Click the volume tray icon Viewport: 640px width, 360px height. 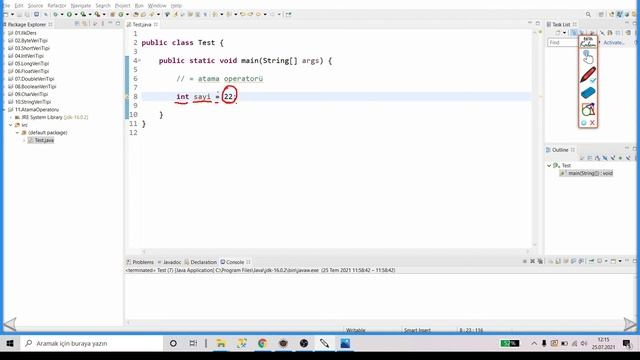[584, 344]
